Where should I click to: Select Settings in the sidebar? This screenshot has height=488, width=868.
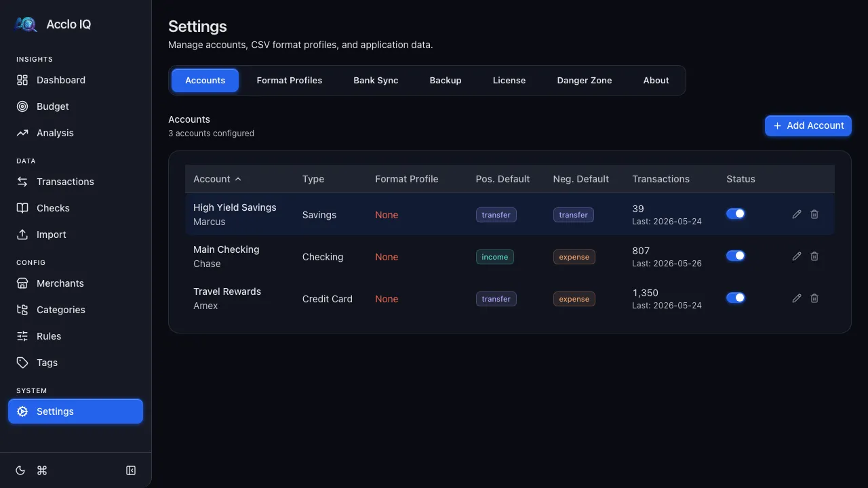[75, 411]
